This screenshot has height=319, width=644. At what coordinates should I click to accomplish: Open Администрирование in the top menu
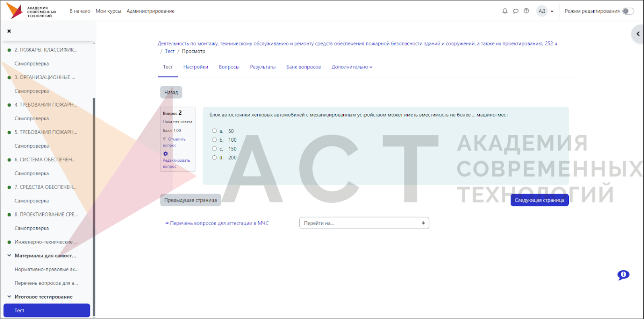coord(151,11)
